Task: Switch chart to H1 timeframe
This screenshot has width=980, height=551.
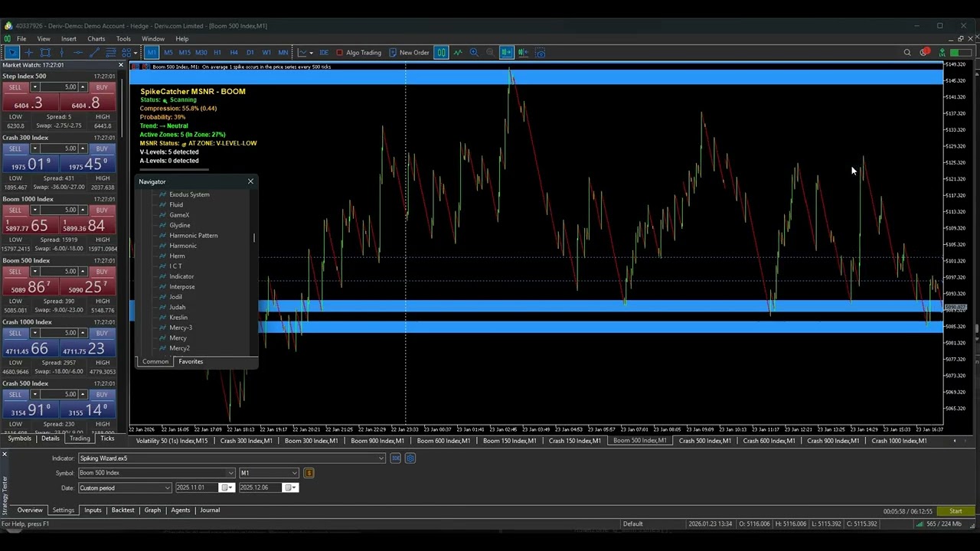Action: tap(217, 53)
